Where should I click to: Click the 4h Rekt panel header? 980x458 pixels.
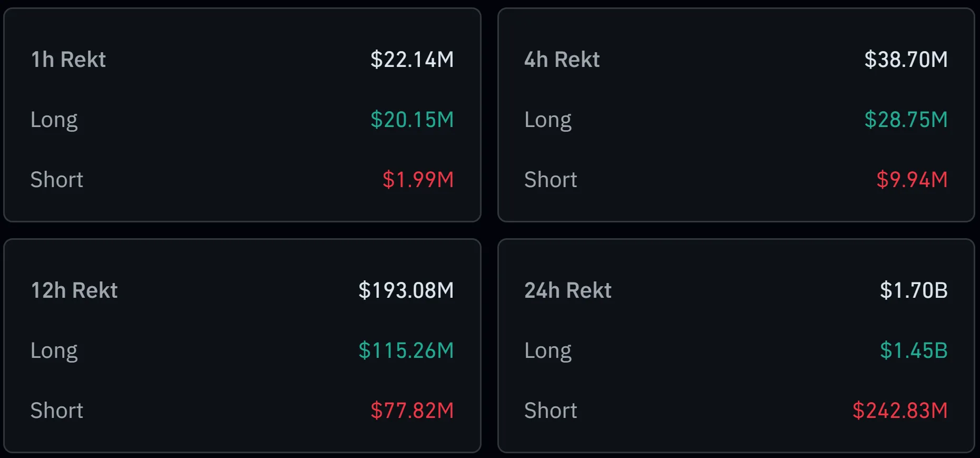pos(562,60)
